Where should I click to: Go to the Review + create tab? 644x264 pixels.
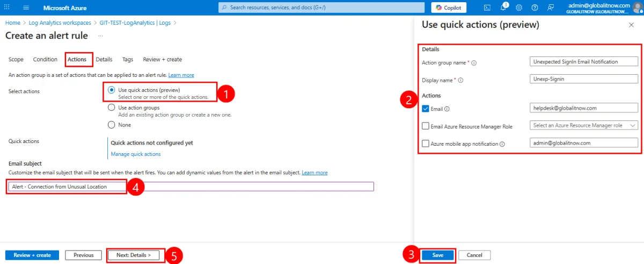click(x=162, y=60)
